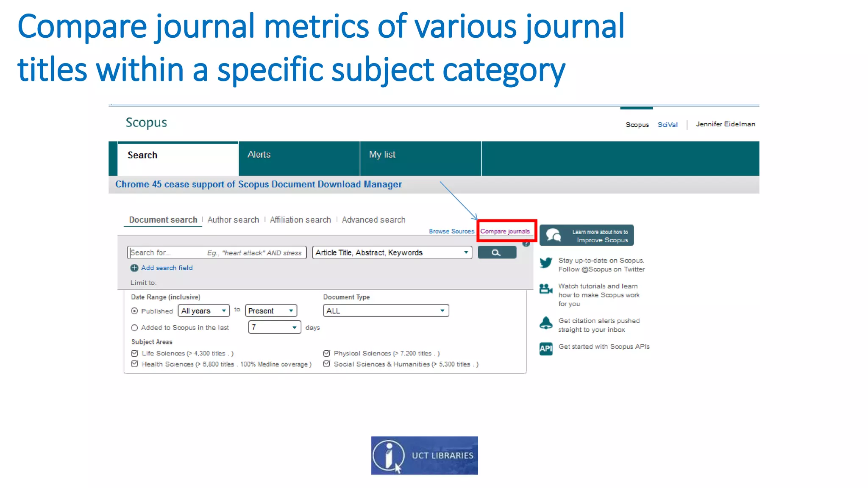
Task: Click the plus icon beside Add search field
Action: [x=134, y=268]
